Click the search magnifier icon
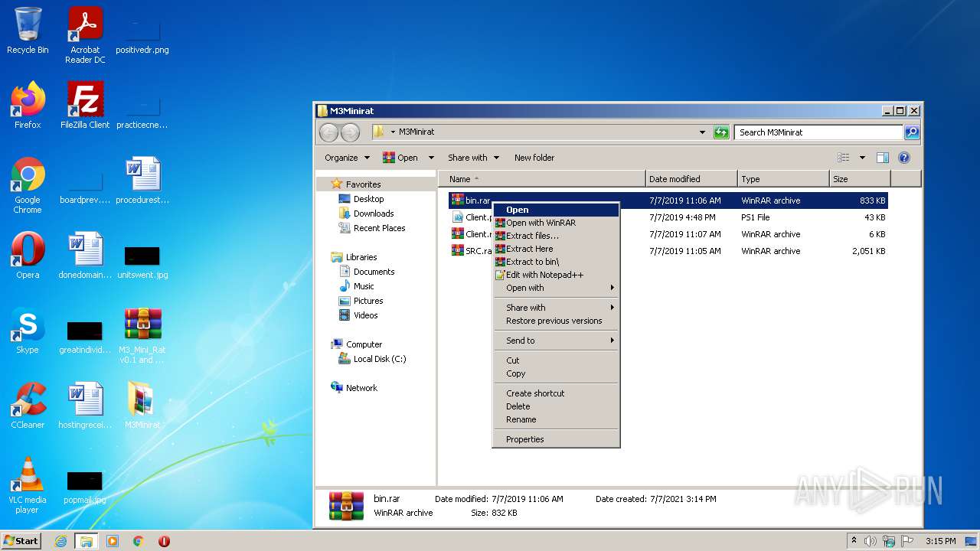 [912, 132]
